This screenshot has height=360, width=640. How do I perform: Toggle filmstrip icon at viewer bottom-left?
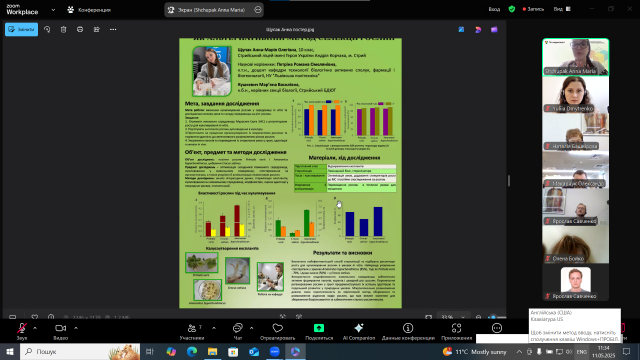tap(13, 317)
